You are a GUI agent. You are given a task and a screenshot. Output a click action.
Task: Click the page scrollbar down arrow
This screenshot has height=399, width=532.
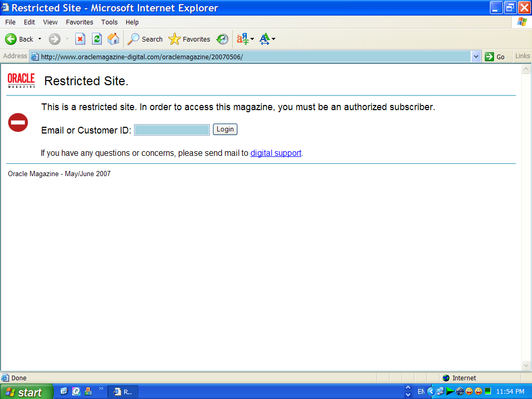(x=525, y=366)
